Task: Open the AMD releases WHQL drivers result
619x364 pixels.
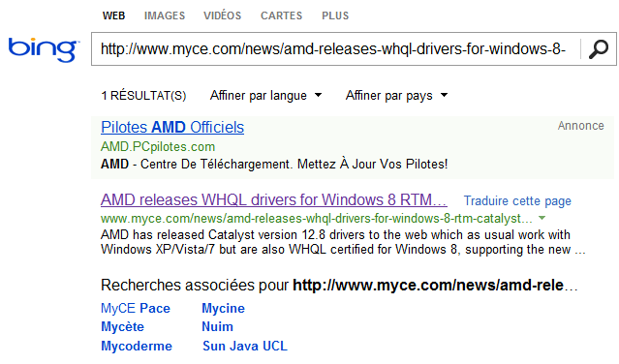Action: coord(273,200)
